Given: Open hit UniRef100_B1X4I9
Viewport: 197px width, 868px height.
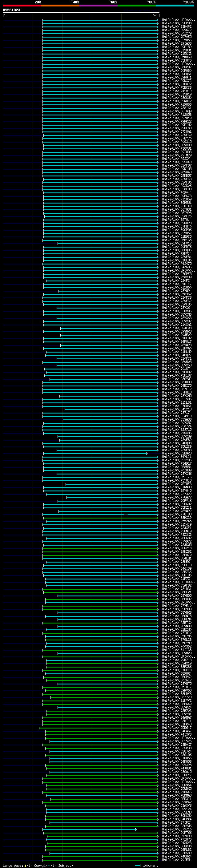Looking at the screenshot, I should coord(177,525).
